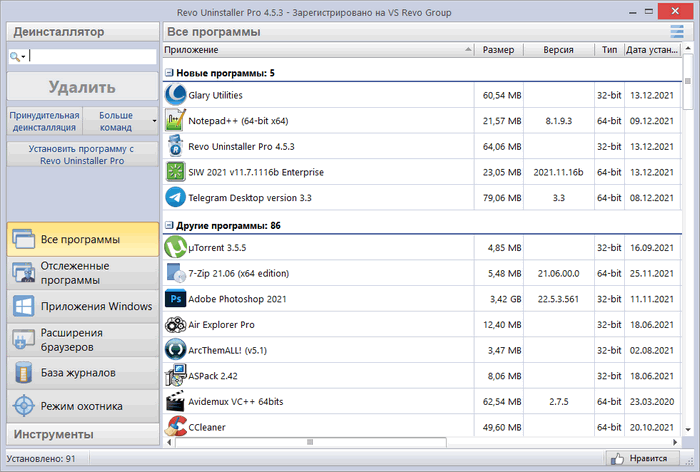Click the Нравится button
The width and height of the screenshot is (700, 472).
tap(643, 458)
